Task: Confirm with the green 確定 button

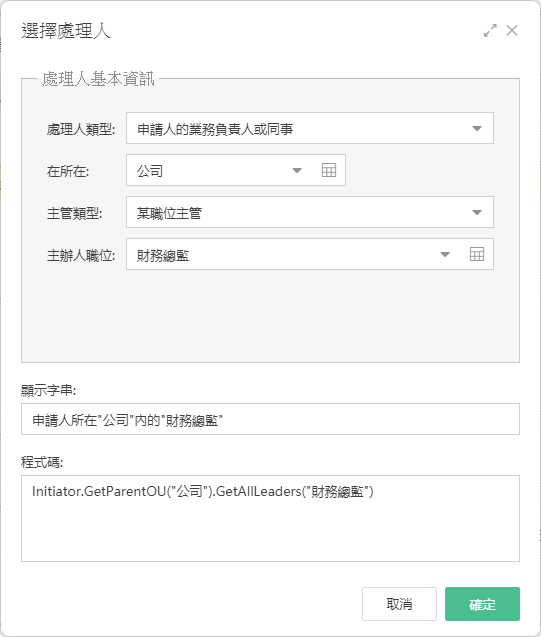Action: 482,604
